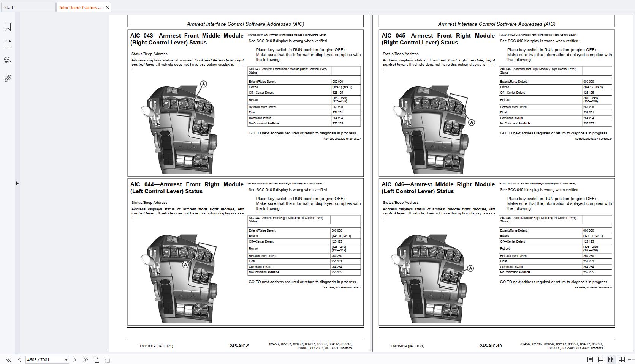Open the Bookmarks panel icon
Screen dimensions: 635x364
coord(8,27)
